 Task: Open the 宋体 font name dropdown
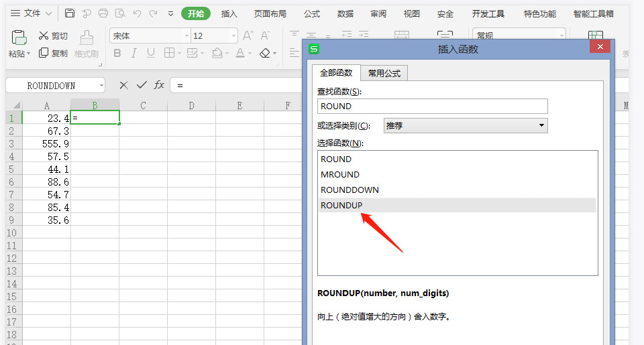(186, 36)
